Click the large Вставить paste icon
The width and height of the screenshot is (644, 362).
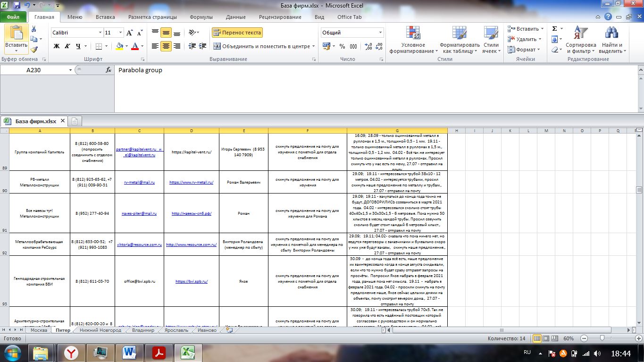pos(16,33)
